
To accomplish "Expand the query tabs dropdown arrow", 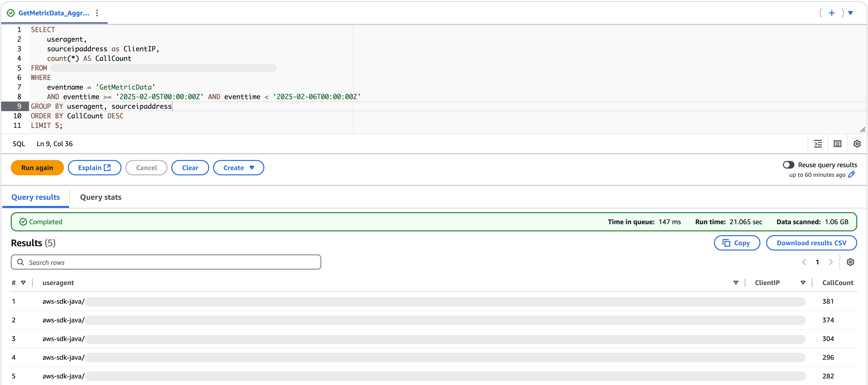I will (x=851, y=13).
